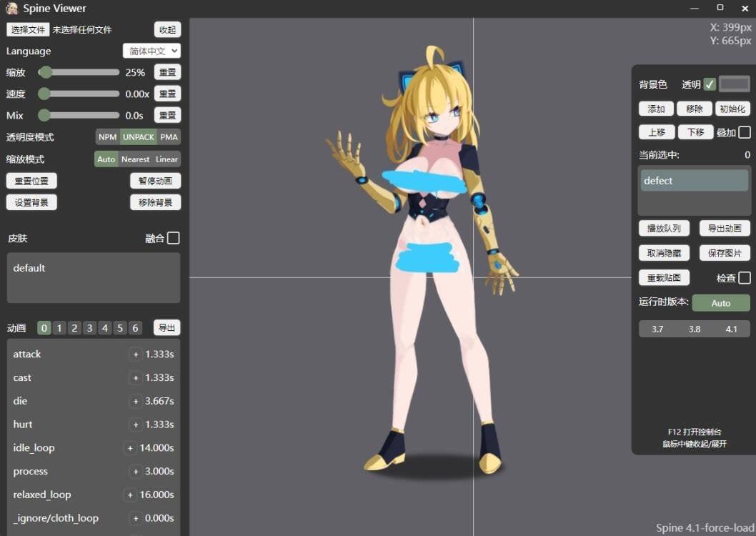Adjust the Mix slider

pos(79,115)
